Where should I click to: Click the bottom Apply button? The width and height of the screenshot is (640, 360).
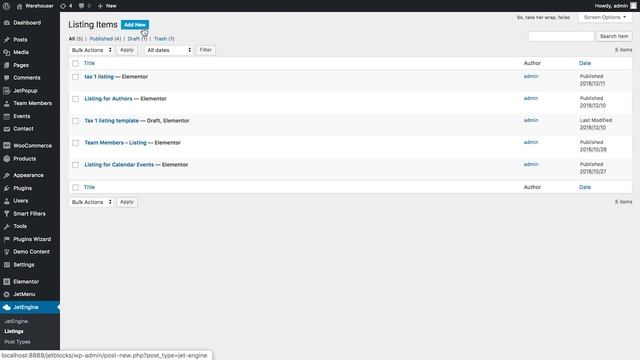(127, 202)
